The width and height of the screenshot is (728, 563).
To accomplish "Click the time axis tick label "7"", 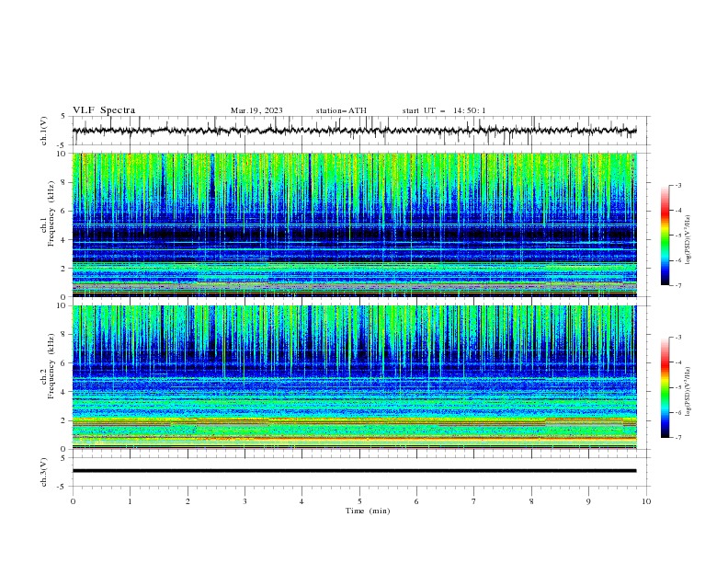I will pyautogui.click(x=474, y=501).
